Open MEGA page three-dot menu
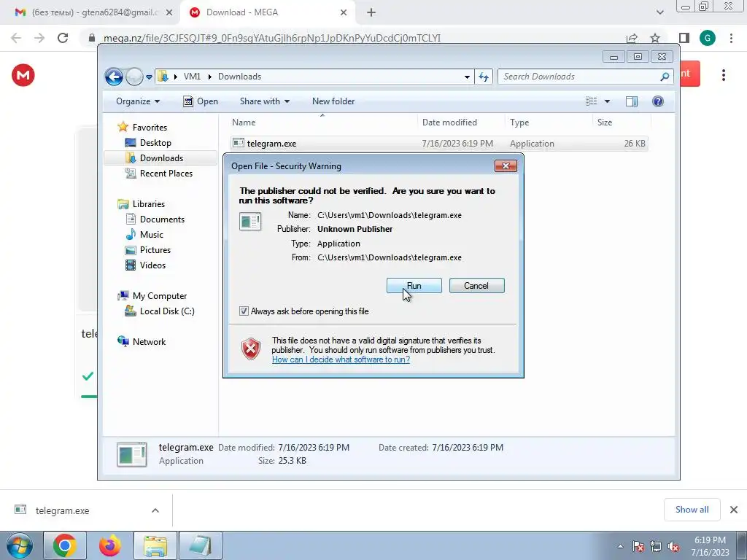This screenshot has width=747, height=560. coord(724,75)
